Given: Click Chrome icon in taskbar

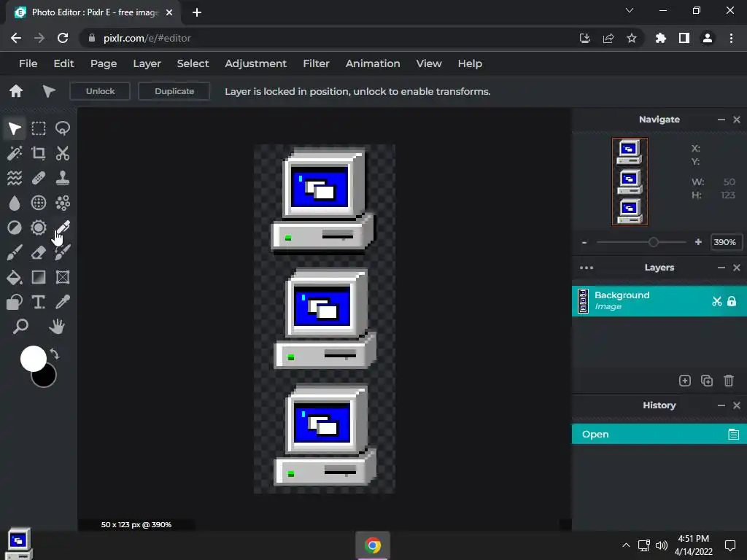Looking at the screenshot, I should coord(373,545).
